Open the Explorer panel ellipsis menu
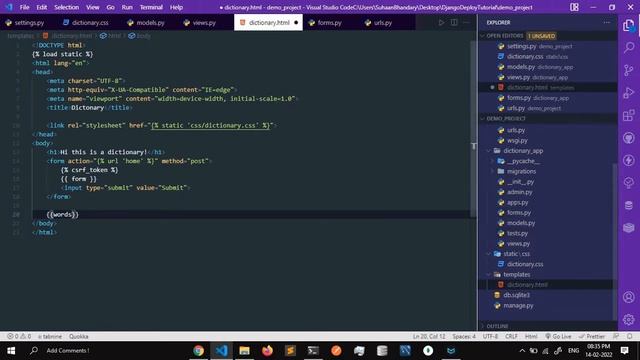The height and width of the screenshot is (360, 640). pos(607,22)
